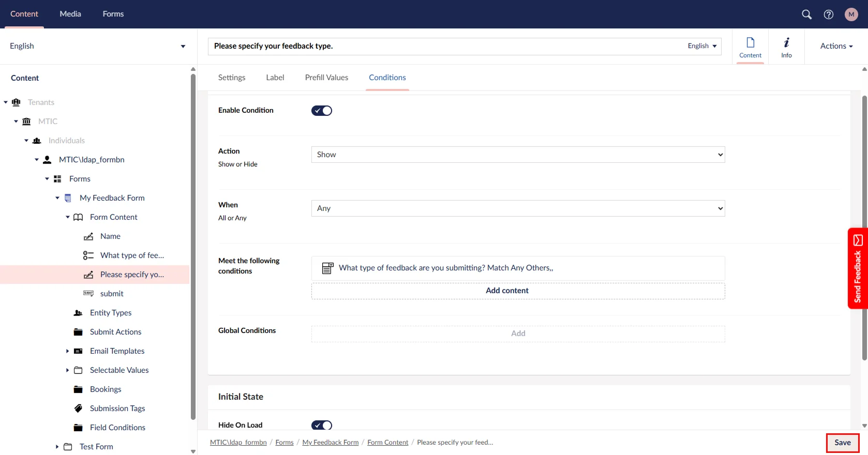Screen dimensions: 868x455
Task: Open the search magnifier icon
Action: coord(806,14)
